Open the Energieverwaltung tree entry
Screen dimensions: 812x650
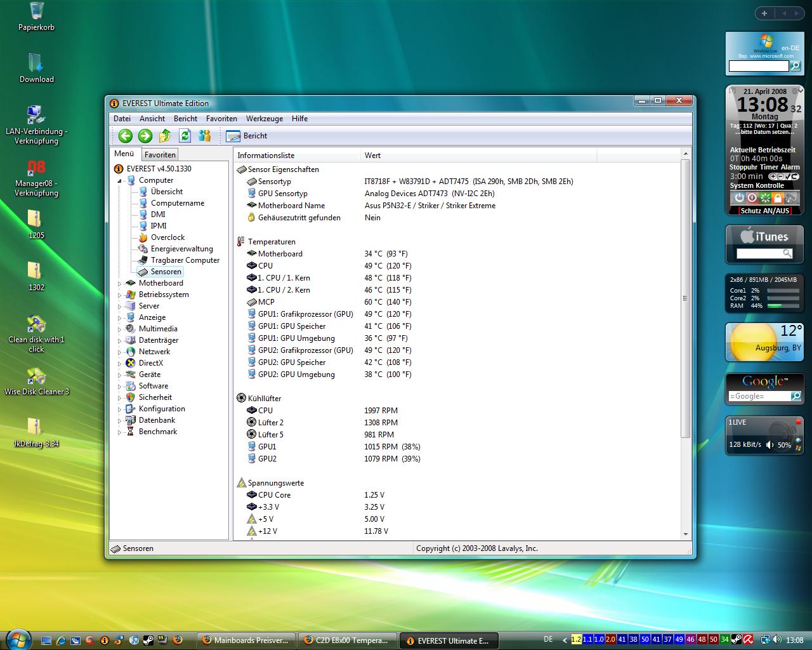pyautogui.click(x=181, y=249)
